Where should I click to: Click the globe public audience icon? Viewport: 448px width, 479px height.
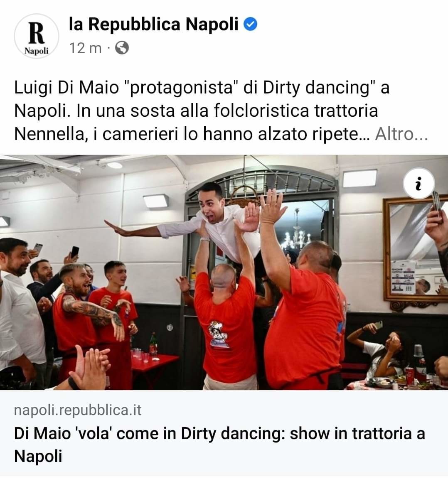(x=122, y=48)
